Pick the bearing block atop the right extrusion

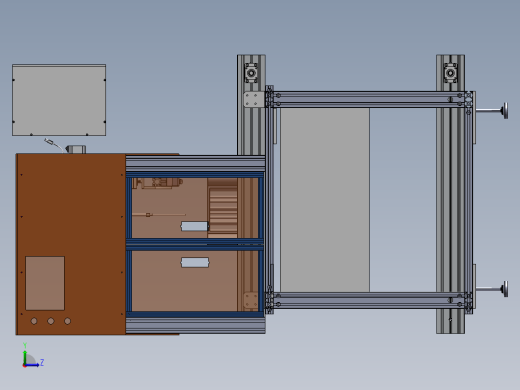pyautogui.click(x=450, y=73)
